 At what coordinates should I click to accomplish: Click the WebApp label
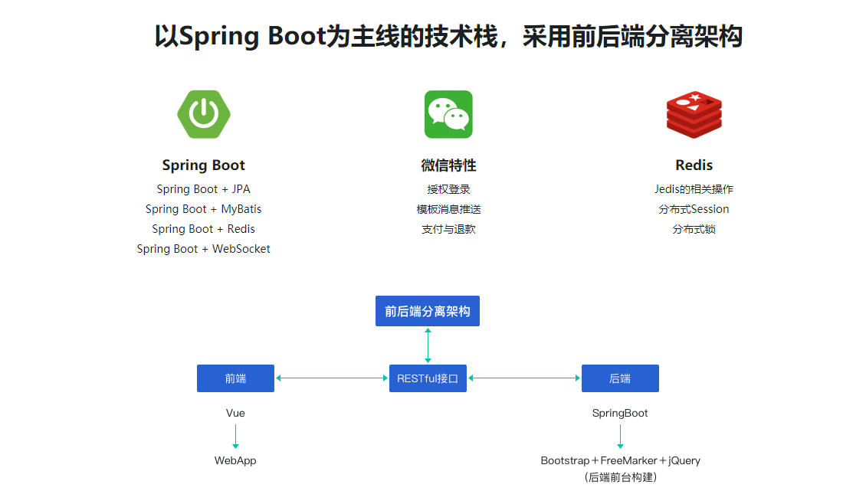pyautogui.click(x=235, y=460)
